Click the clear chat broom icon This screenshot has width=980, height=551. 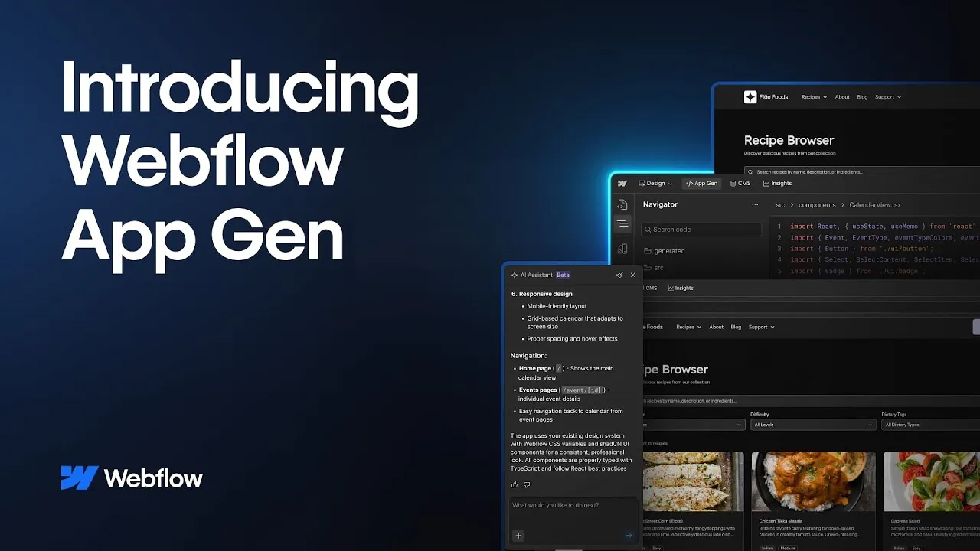pyautogui.click(x=619, y=275)
